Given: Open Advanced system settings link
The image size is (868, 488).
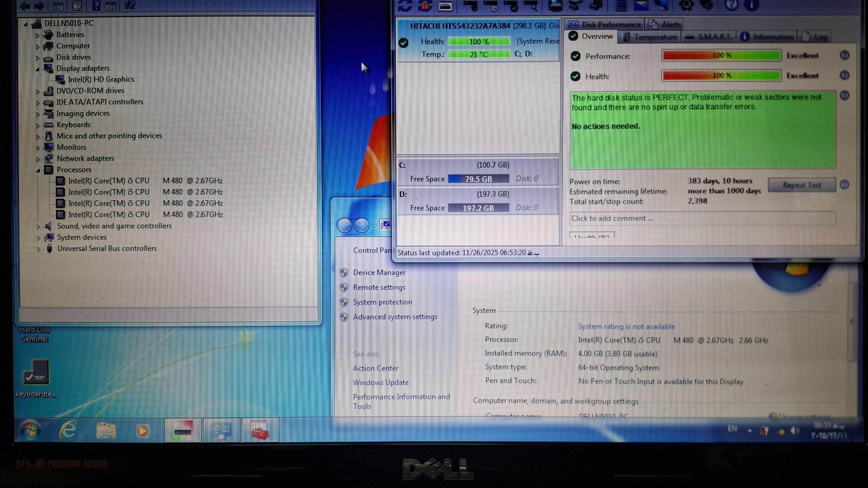Looking at the screenshot, I should click(395, 317).
